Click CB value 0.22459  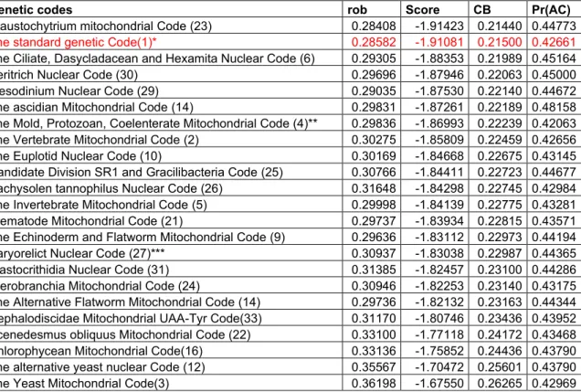(x=500, y=140)
